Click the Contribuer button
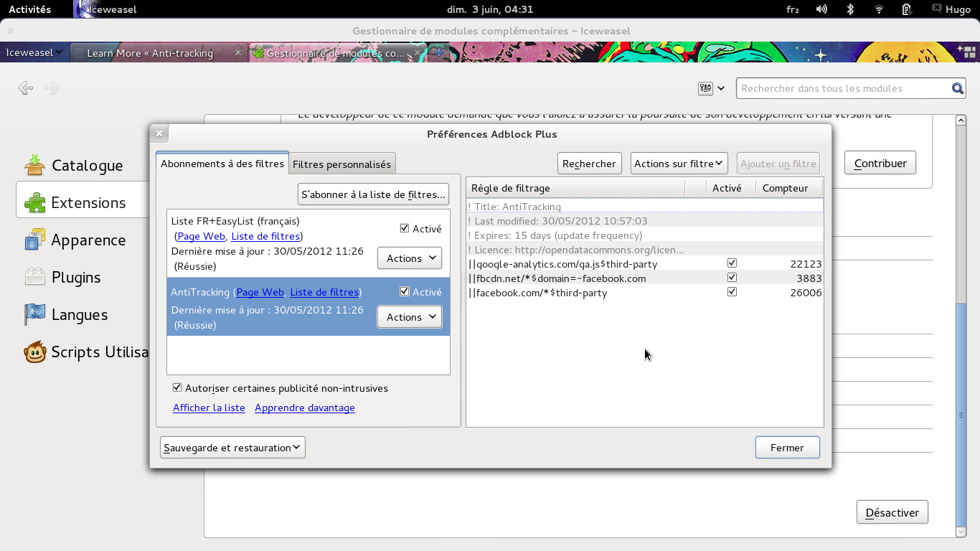The height and width of the screenshot is (551, 980). coord(880,163)
